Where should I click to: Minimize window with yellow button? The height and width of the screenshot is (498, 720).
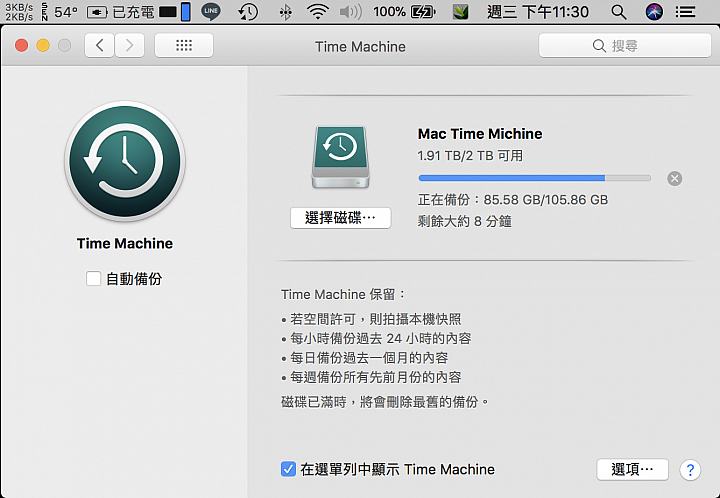tap(43, 45)
